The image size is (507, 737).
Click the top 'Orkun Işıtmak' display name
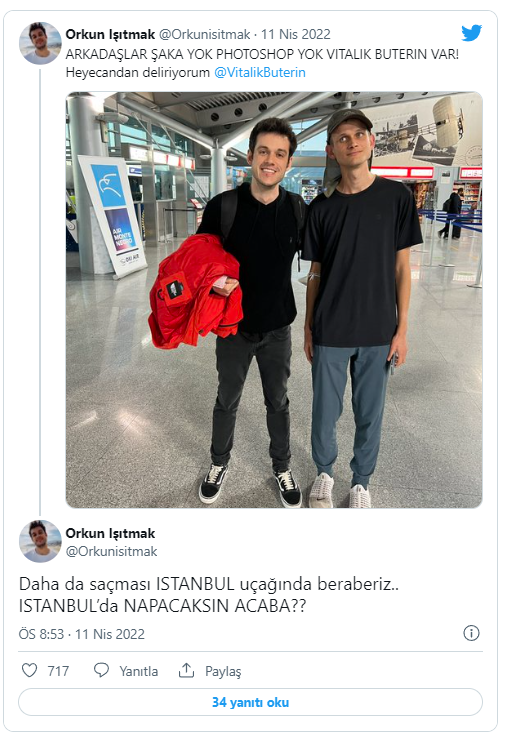[110, 34]
